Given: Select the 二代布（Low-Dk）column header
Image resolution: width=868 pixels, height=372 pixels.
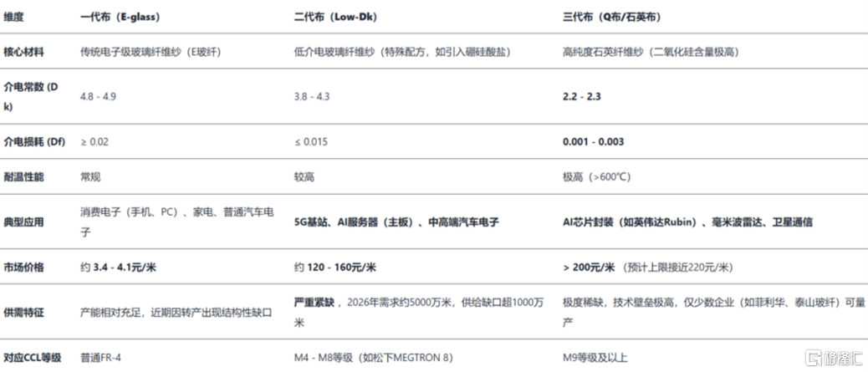Looking at the screenshot, I should [x=335, y=18].
